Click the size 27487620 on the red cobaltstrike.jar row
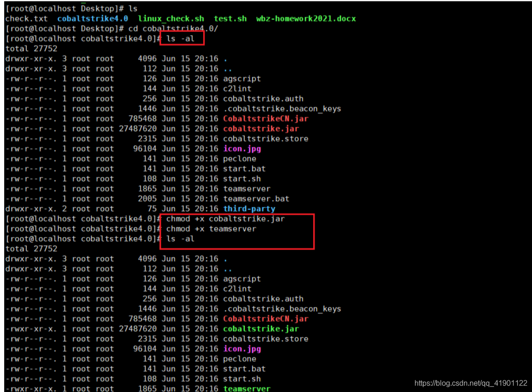 [138, 129]
